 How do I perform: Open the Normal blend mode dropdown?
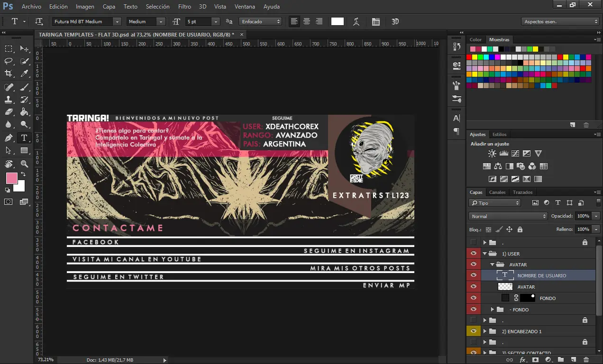(x=508, y=216)
